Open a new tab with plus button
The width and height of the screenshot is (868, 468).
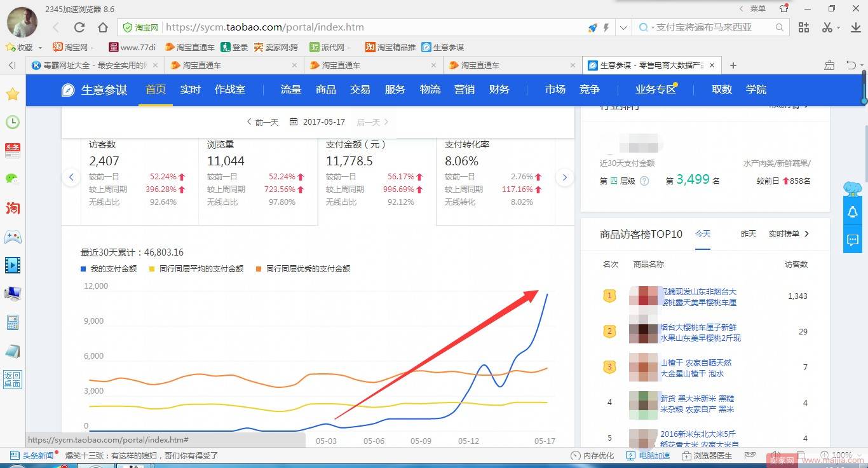point(733,65)
